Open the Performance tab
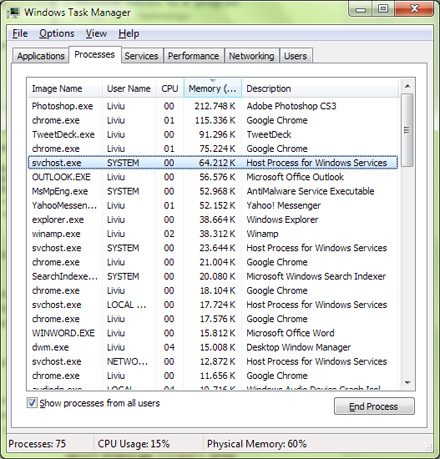This screenshot has height=459, width=440. point(193,56)
